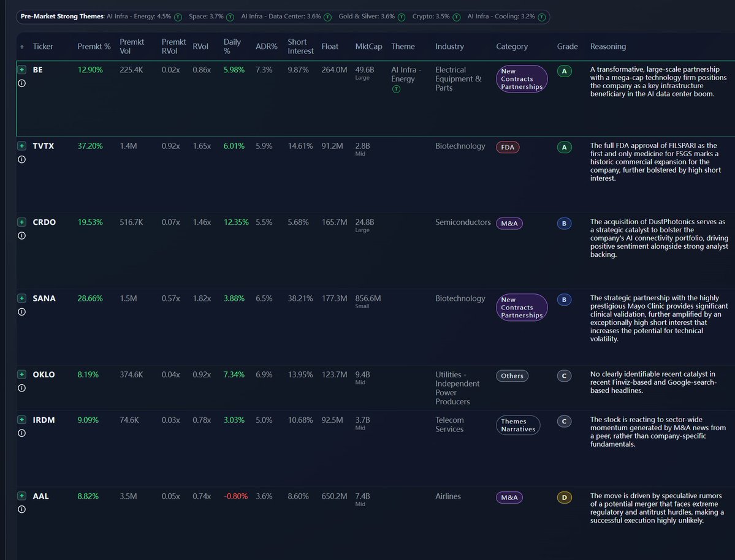Screen dimensions: 735x560
Task: Click the plus icon for OKLO row
Action: pyautogui.click(x=21, y=374)
